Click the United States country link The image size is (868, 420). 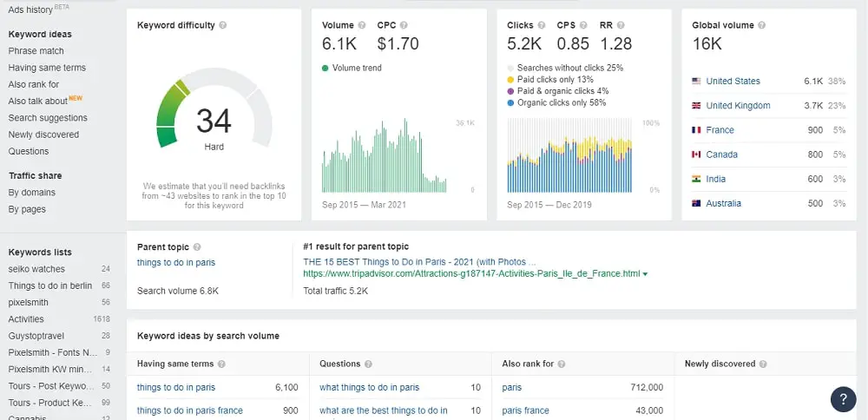click(733, 81)
